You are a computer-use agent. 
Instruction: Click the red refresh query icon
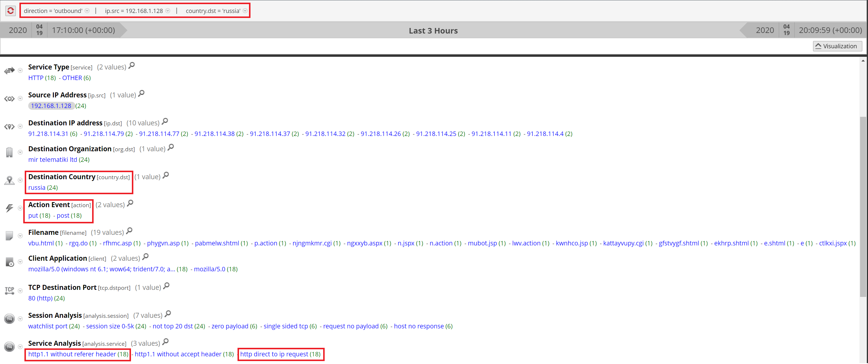(10, 11)
